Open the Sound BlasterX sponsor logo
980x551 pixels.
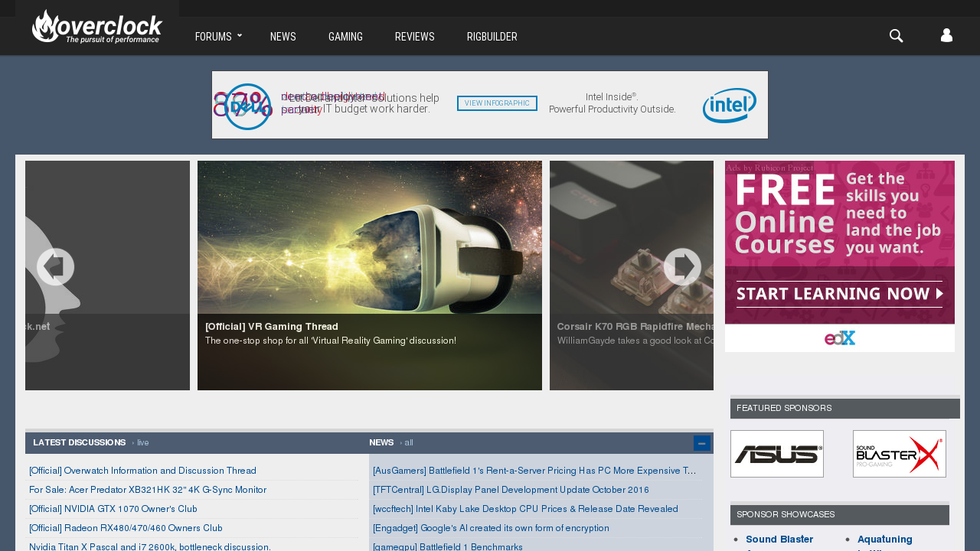coord(900,454)
